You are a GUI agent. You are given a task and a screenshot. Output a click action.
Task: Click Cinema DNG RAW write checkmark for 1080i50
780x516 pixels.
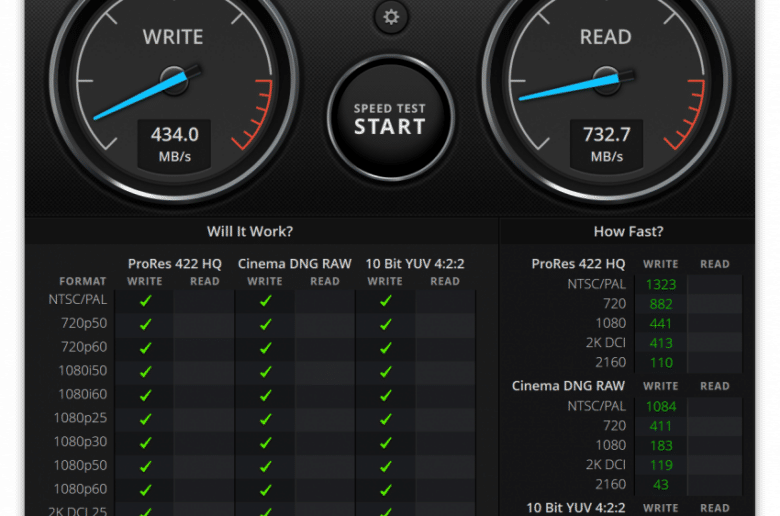coord(265,372)
